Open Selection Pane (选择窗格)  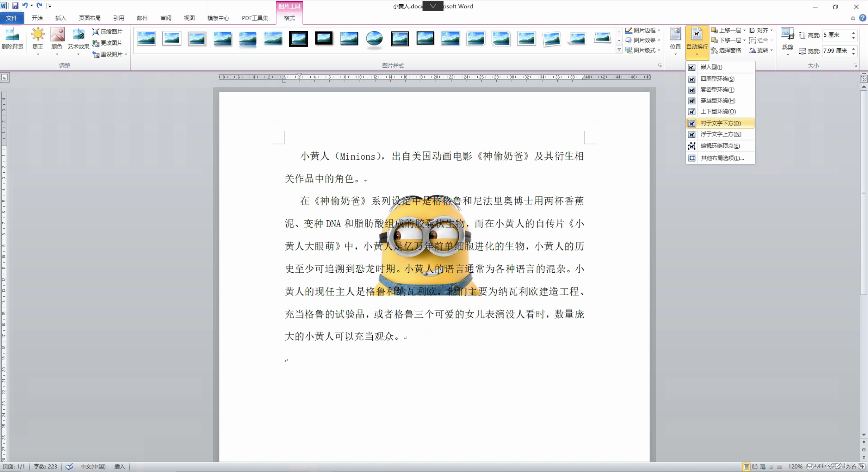point(726,50)
